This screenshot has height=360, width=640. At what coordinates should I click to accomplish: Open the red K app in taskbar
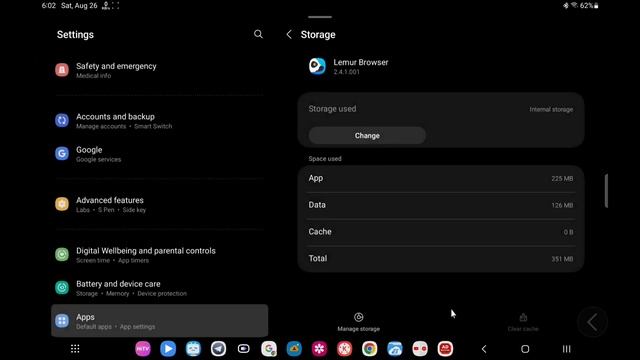pos(344,349)
